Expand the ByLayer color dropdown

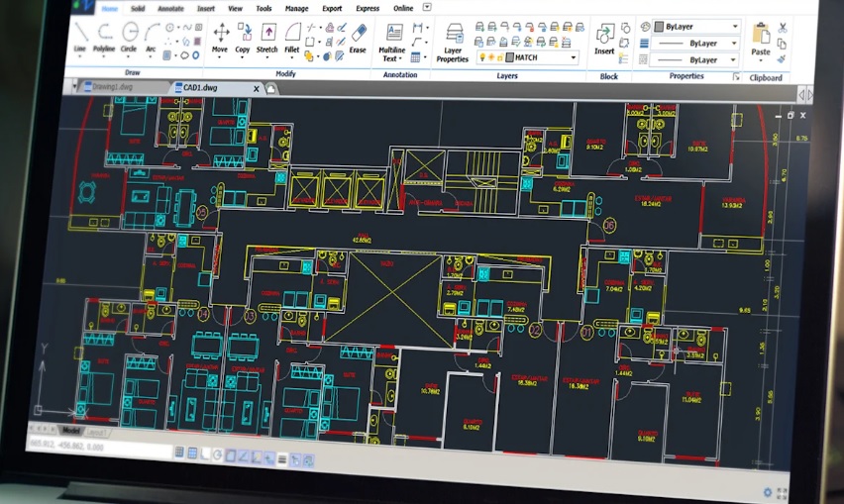(734, 27)
